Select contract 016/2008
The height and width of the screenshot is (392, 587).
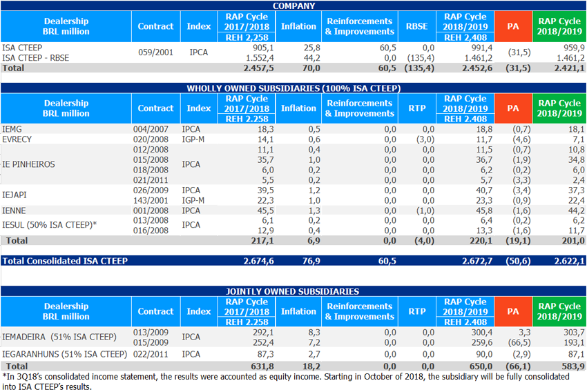click(x=151, y=231)
